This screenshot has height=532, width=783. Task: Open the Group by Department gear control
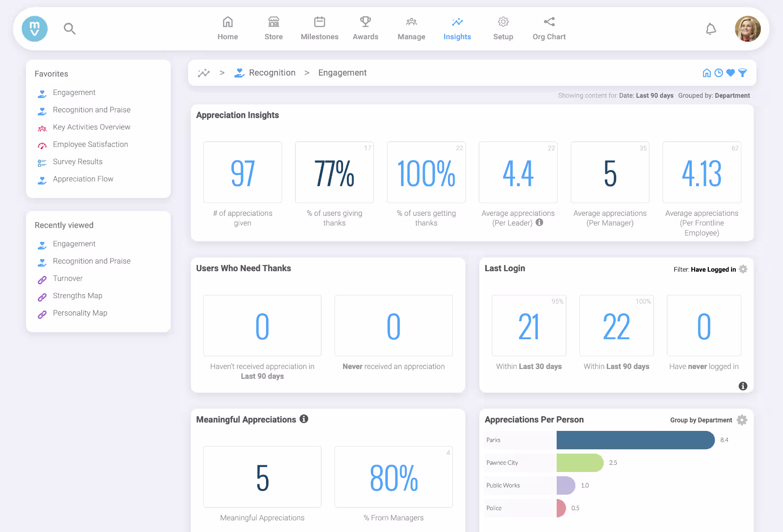(x=742, y=420)
